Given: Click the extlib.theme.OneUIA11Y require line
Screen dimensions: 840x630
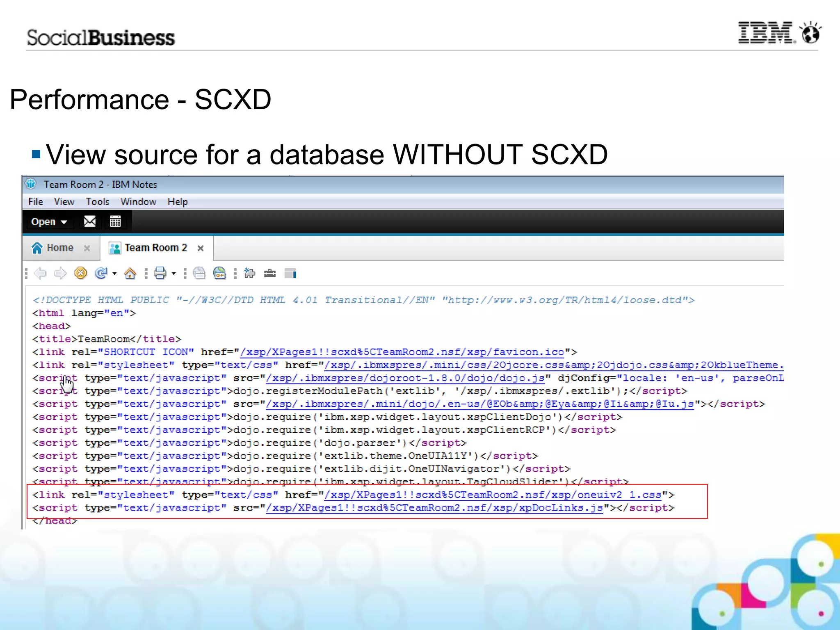Looking at the screenshot, I should [285, 456].
